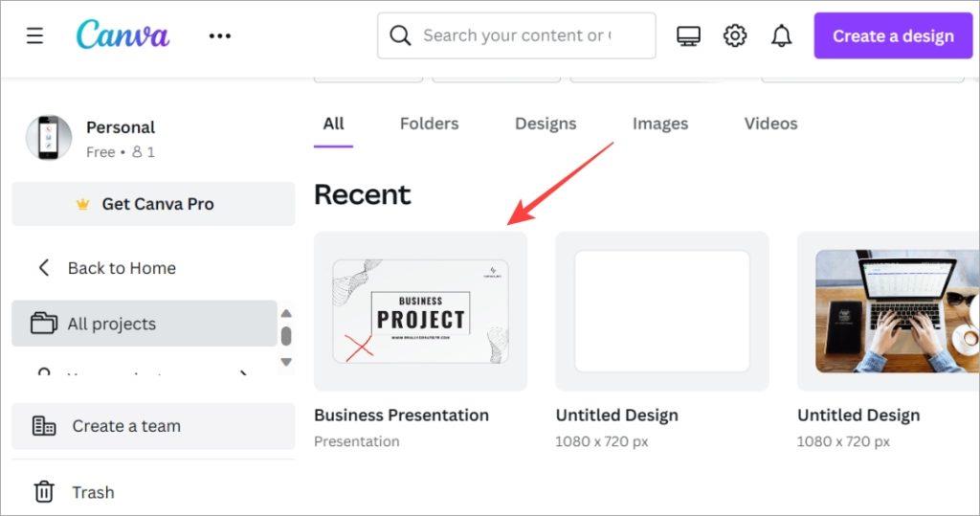Click Create a team button

point(153,426)
